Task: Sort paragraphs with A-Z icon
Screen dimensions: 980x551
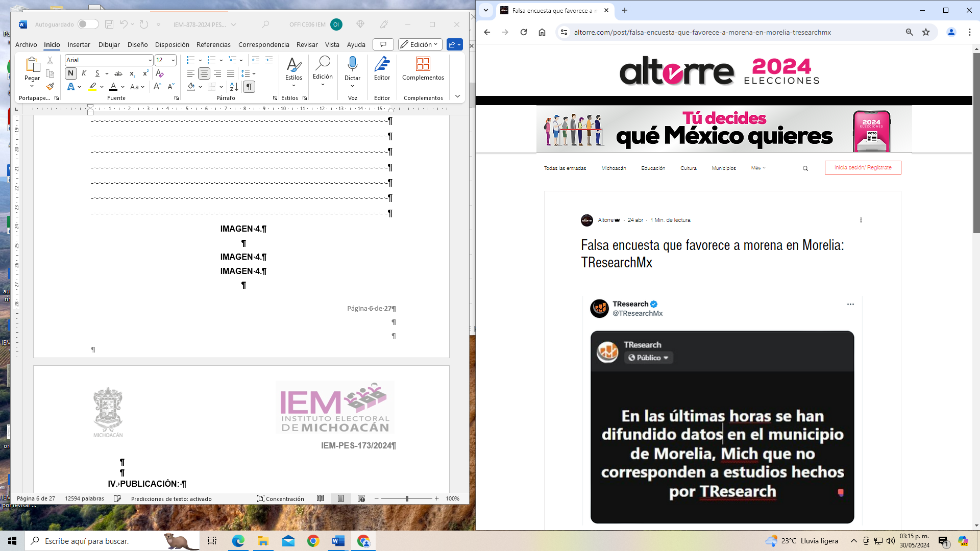Action: point(234,87)
